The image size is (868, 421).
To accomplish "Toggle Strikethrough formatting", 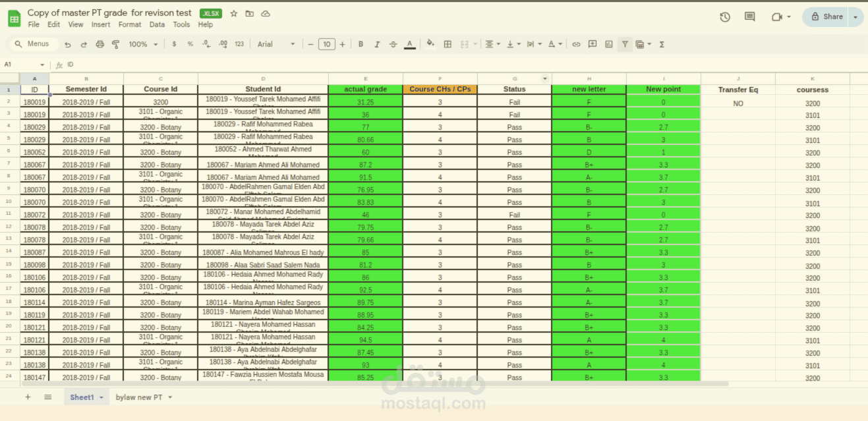I will 393,44.
